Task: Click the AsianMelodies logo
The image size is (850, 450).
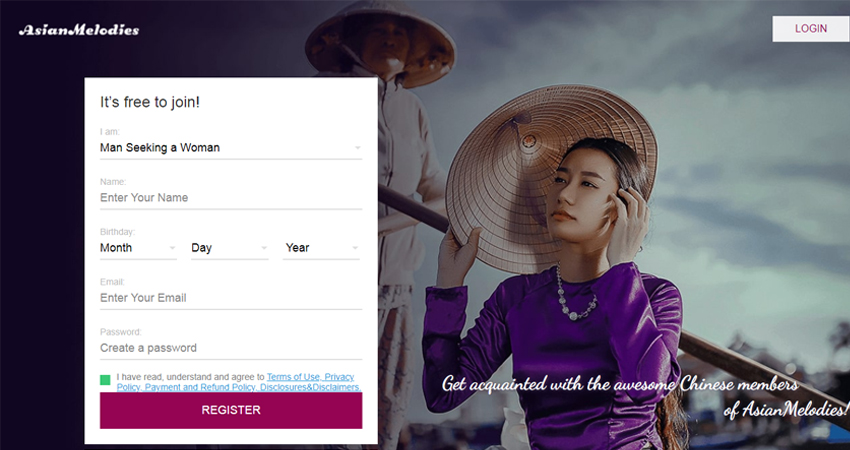Action: coord(79,30)
